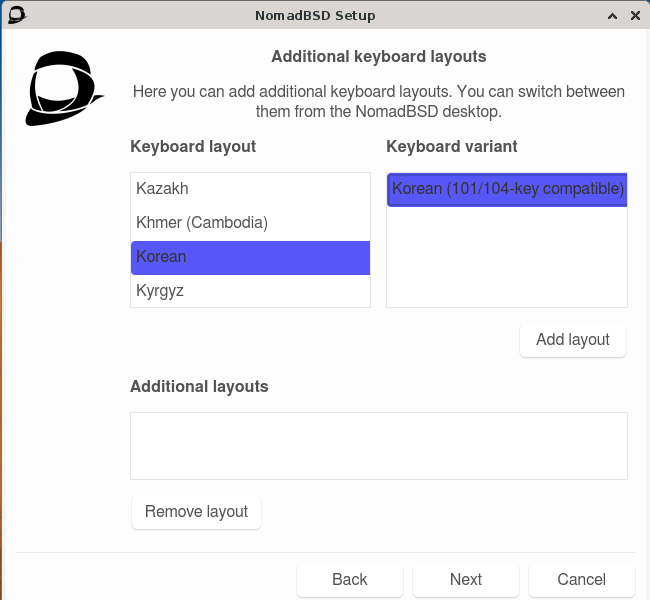650x600 pixels.
Task: Cancel the NomadBSD setup
Action: coord(582,580)
